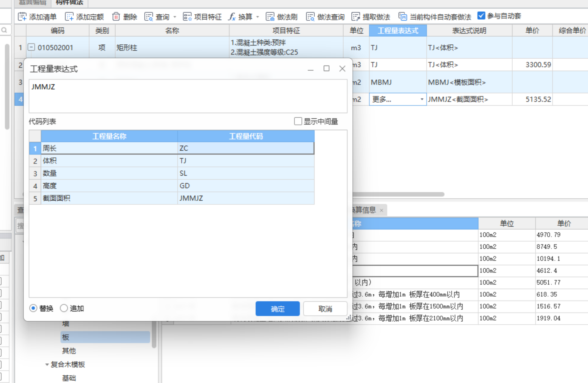Click the 做法查询 toolbar icon
Viewport: 588px width, 383px height.
click(310, 17)
